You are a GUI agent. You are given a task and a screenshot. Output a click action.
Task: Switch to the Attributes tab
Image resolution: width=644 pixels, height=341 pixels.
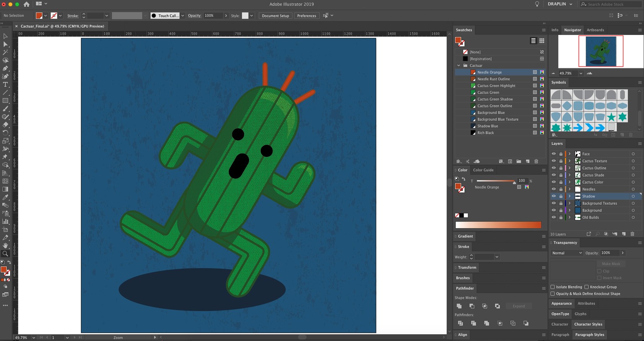click(586, 303)
